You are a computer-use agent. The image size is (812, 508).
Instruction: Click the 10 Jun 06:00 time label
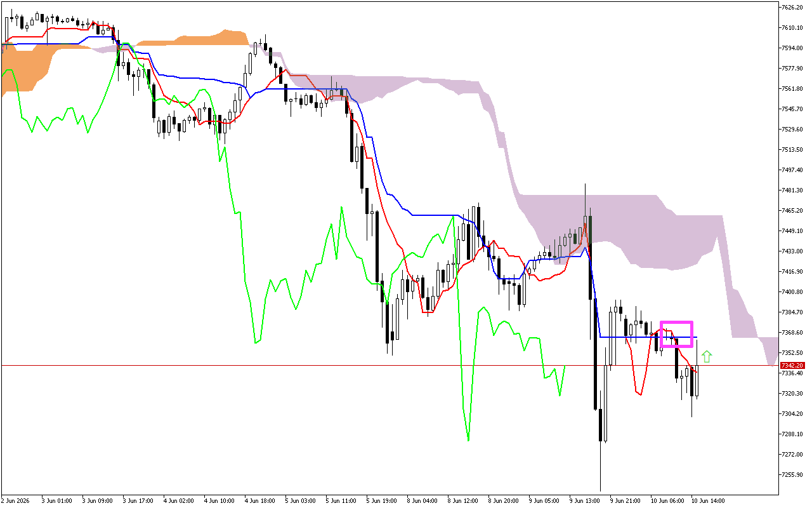pos(667,501)
